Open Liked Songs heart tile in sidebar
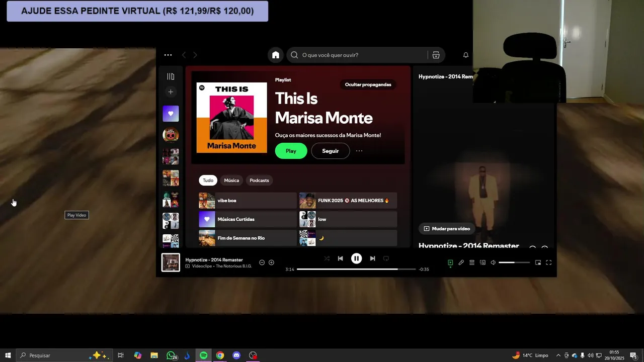The height and width of the screenshot is (362, 644). [x=171, y=114]
